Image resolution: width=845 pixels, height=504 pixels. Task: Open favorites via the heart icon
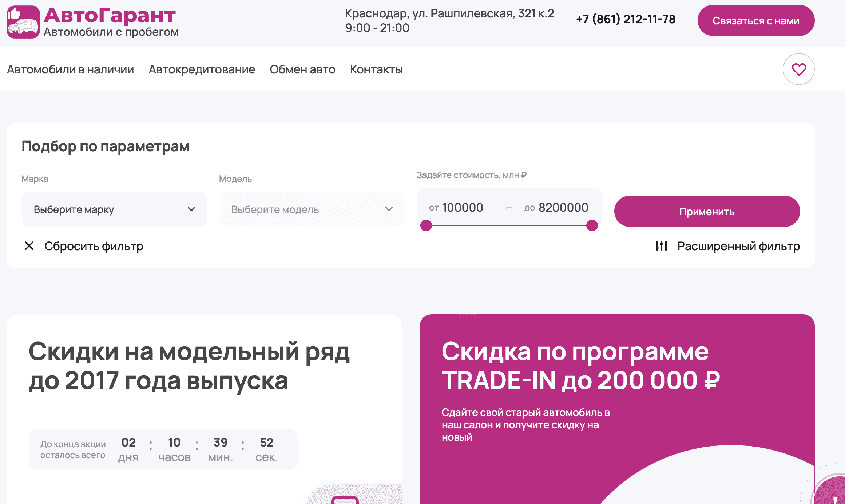tap(798, 69)
